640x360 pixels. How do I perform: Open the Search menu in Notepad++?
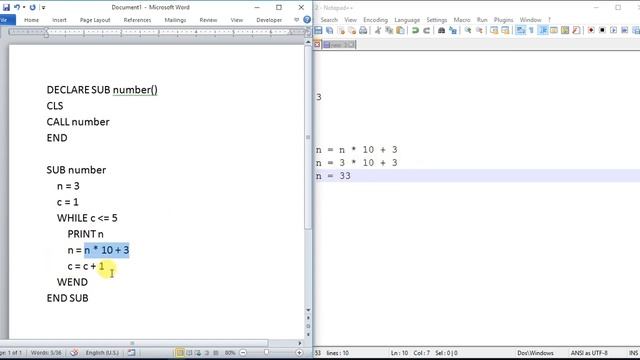[x=329, y=20]
